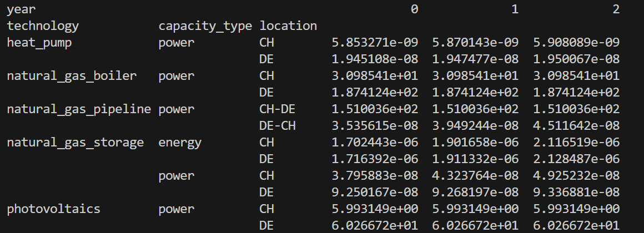Click the 'energy' capacity type label
Viewport: 644px width, 233px height.
coord(180,143)
